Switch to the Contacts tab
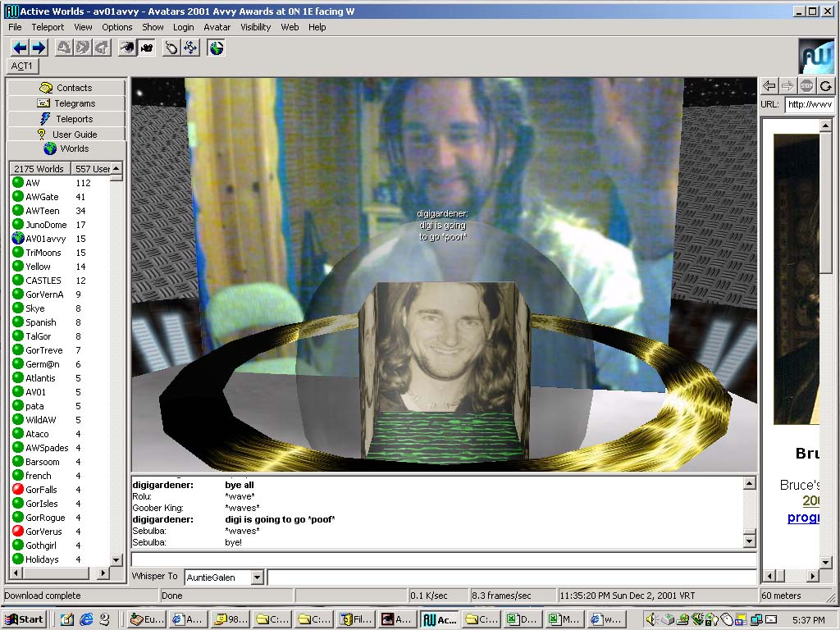Viewport: 840px width, 630px height. point(66,88)
